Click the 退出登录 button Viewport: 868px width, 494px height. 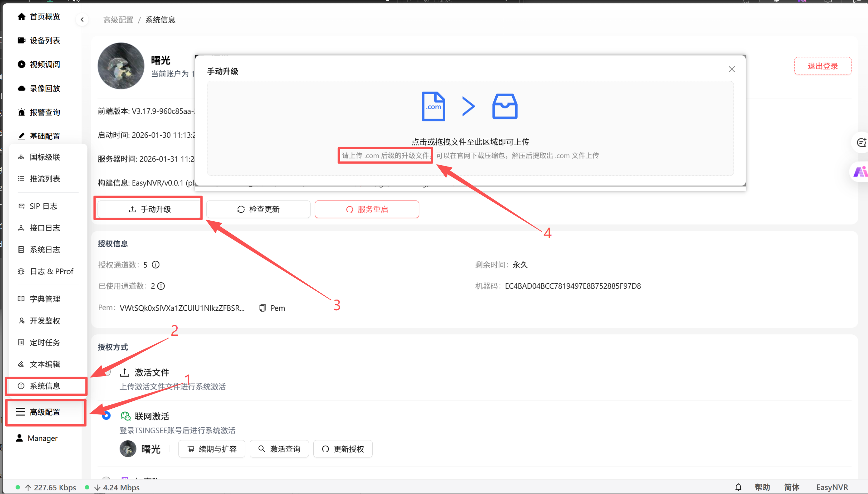click(x=823, y=66)
